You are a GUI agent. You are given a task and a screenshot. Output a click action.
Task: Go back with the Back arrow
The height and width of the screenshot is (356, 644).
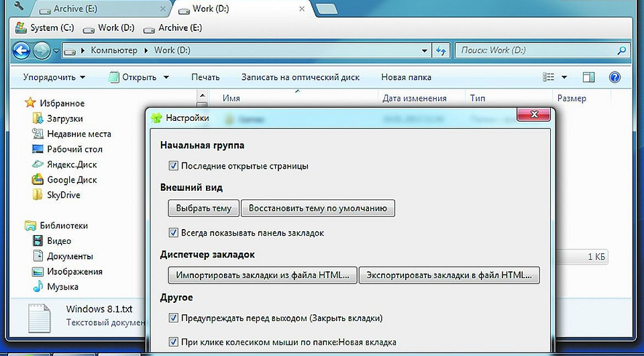point(21,51)
